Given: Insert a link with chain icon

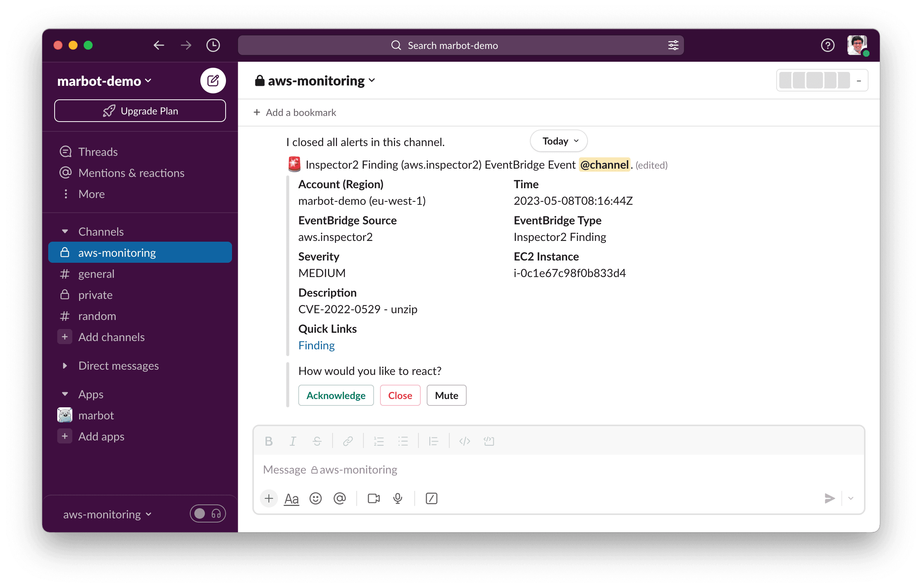Looking at the screenshot, I should pos(348,441).
